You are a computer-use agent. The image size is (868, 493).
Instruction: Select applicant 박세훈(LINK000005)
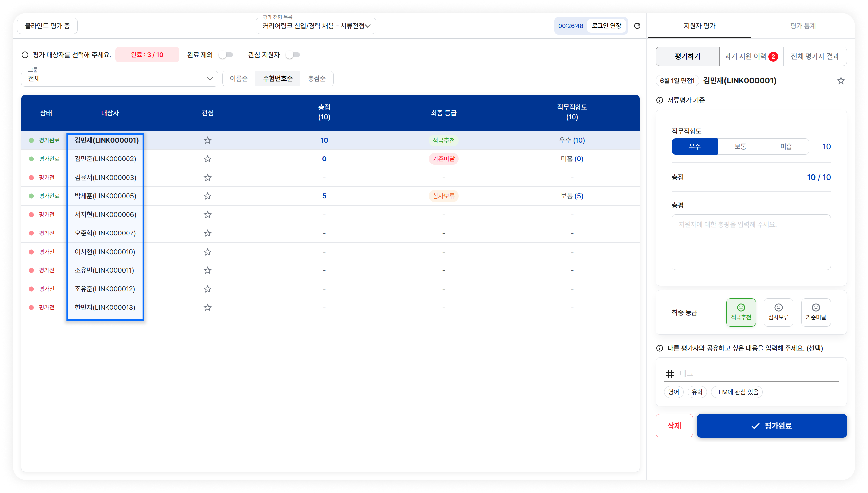click(105, 196)
